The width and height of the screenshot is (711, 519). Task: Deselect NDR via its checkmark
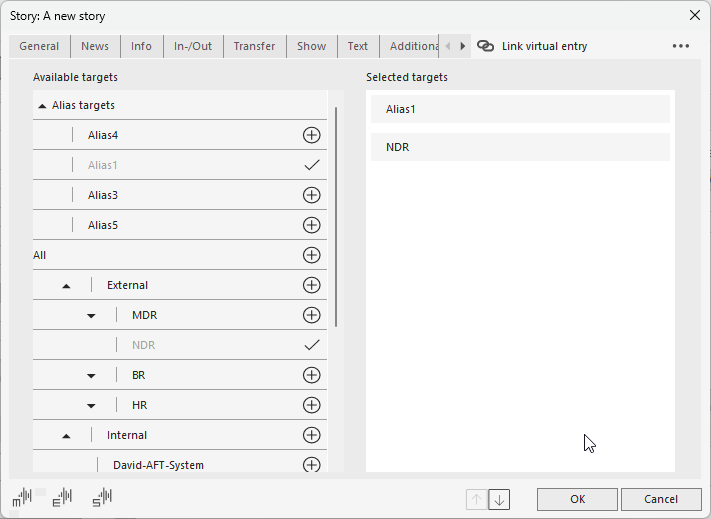(311, 345)
